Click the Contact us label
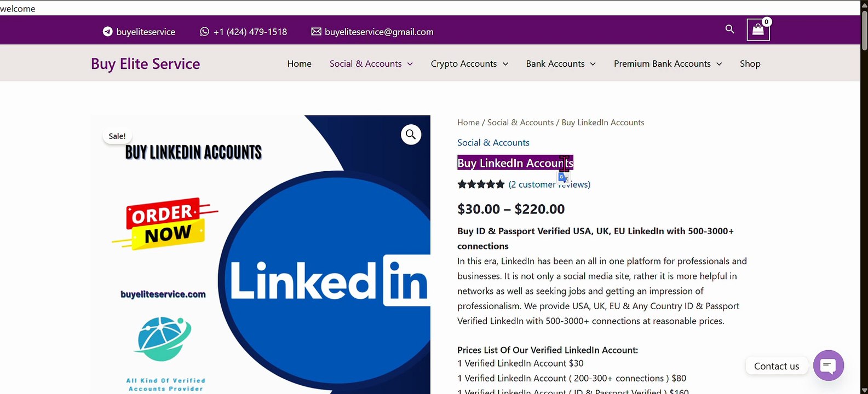Image resolution: width=868 pixels, height=394 pixels. (x=776, y=366)
